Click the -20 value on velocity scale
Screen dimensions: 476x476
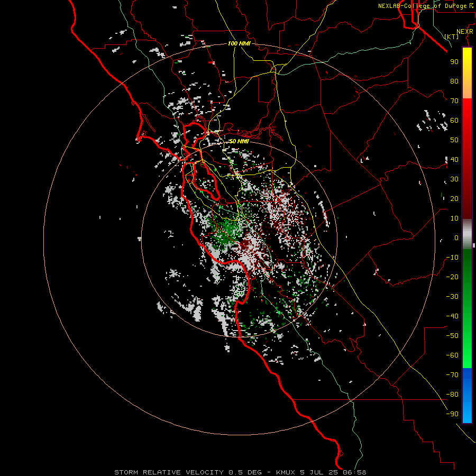(x=452, y=277)
